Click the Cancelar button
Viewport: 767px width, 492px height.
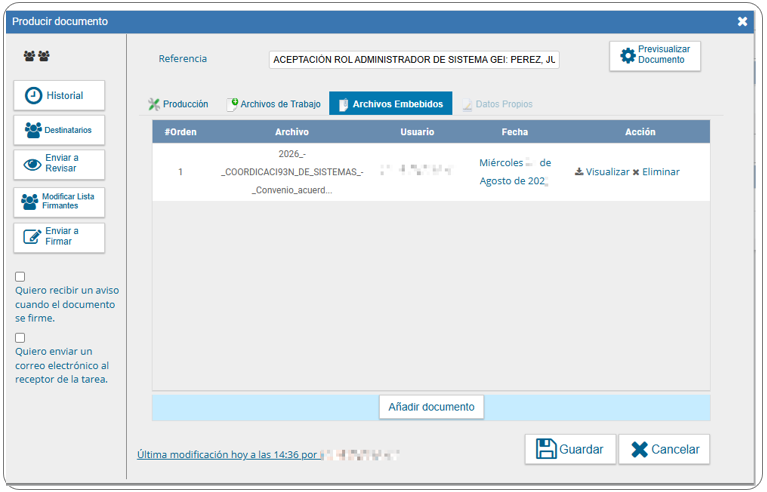(664, 449)
